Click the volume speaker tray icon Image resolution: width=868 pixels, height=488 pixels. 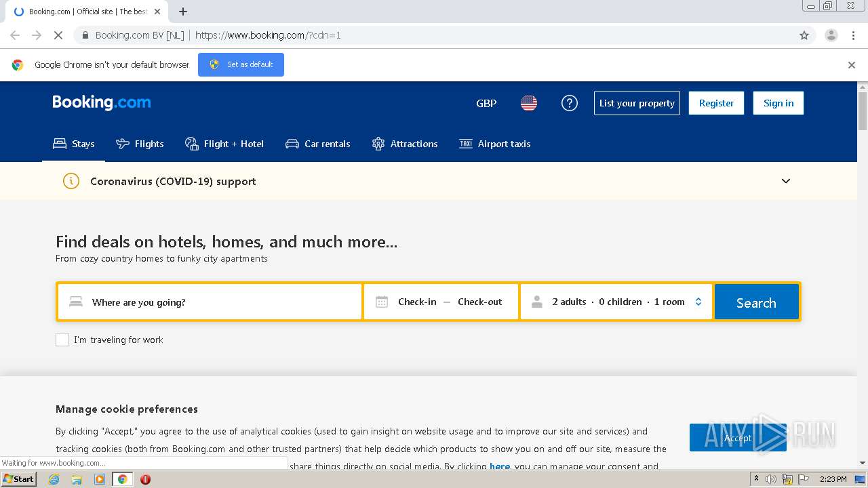771,479
